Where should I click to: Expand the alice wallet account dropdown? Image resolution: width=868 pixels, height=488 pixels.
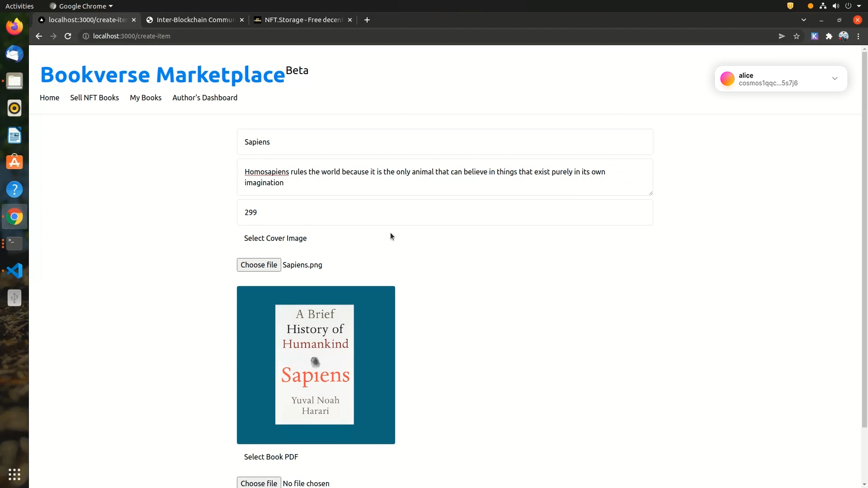835,79
